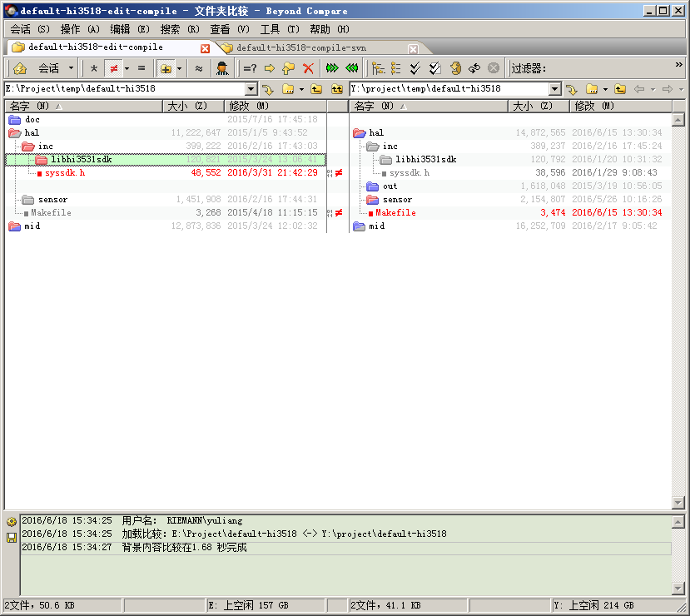690x616 pixels.
Task: Close the default-hi3518-edit-compile tab
Action: click(x=205, y=48)
